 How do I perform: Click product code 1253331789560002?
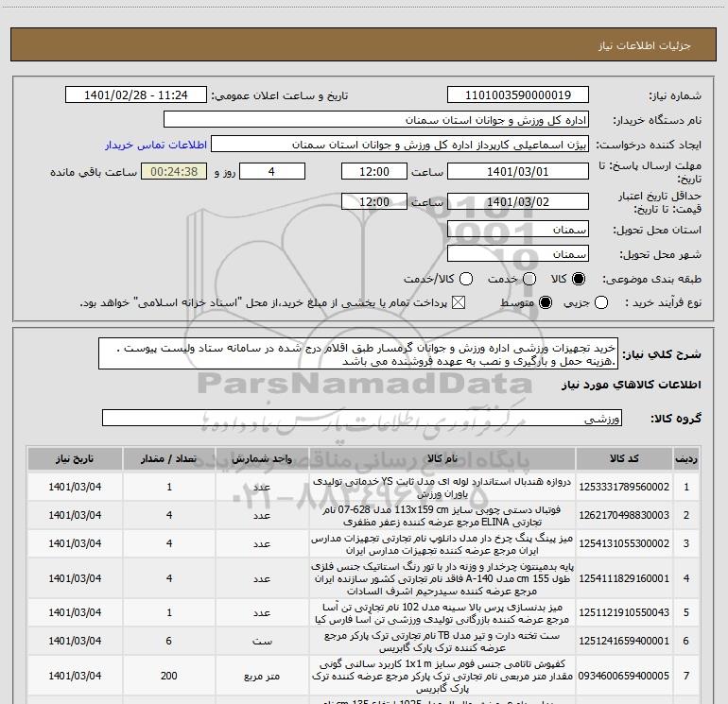624,487
